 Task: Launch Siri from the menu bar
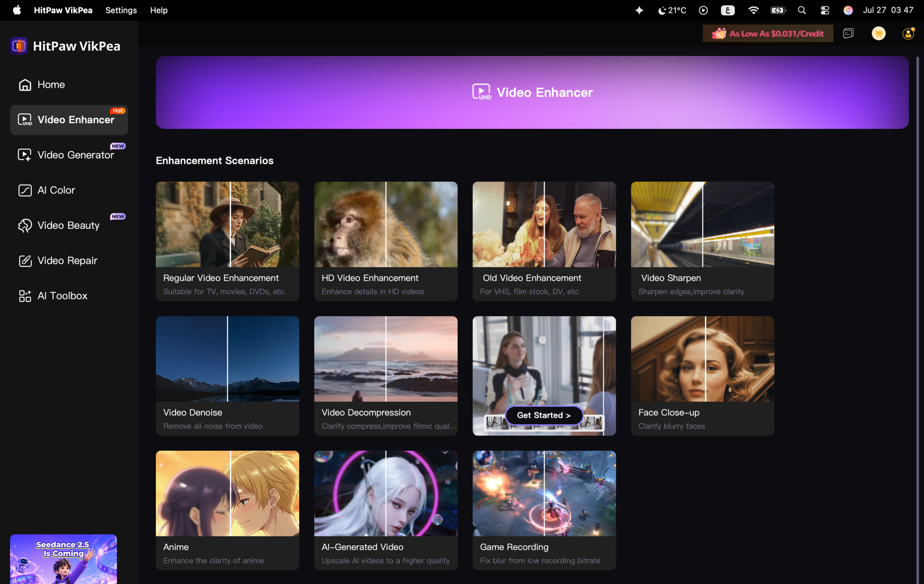tap(848, 10)
